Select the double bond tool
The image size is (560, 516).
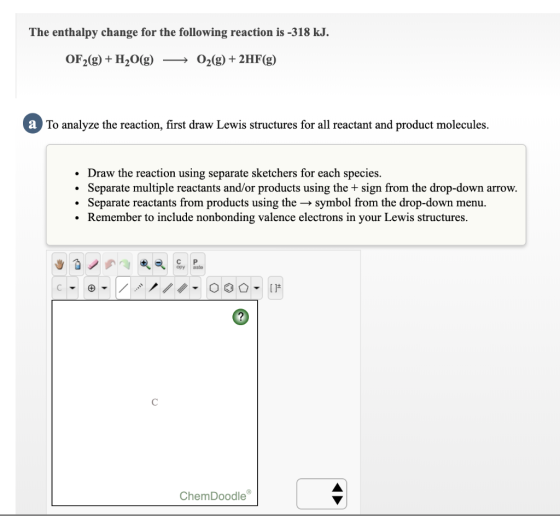(x=168, y=288)
